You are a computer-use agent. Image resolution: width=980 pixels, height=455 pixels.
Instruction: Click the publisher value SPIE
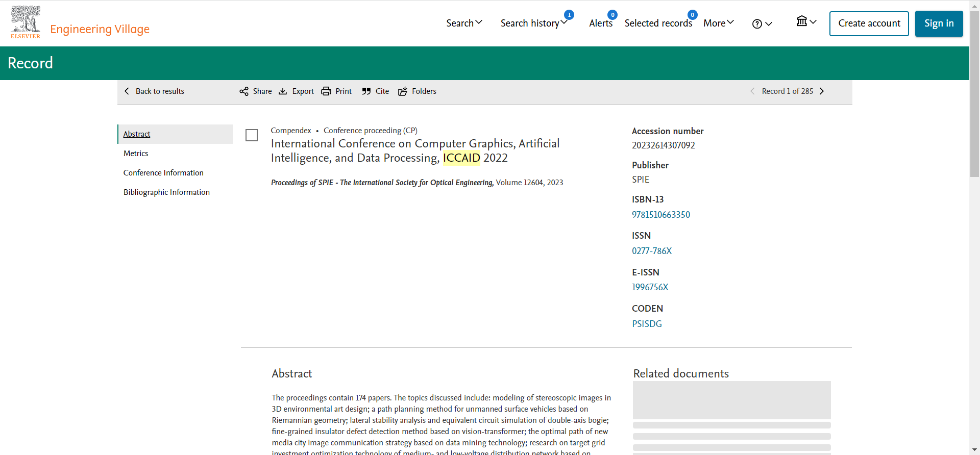pyautogui.click(x=641, y=180)
